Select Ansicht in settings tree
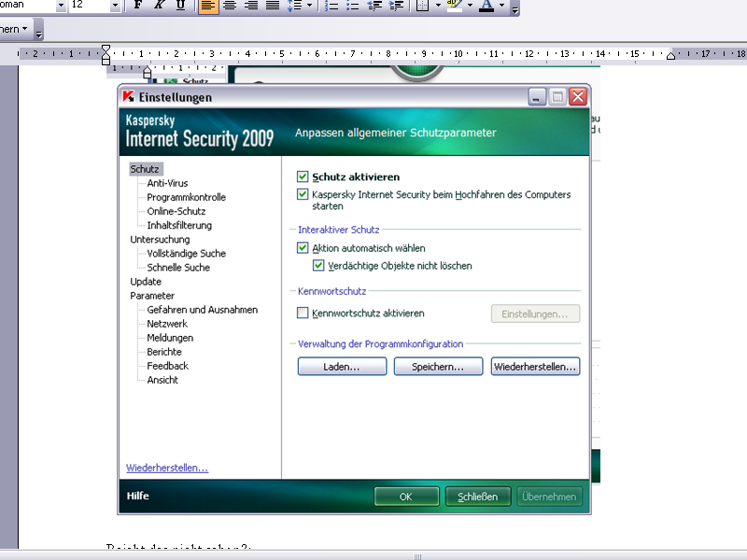Viewport: 747px width, 560px height. (x=162, y=380)
